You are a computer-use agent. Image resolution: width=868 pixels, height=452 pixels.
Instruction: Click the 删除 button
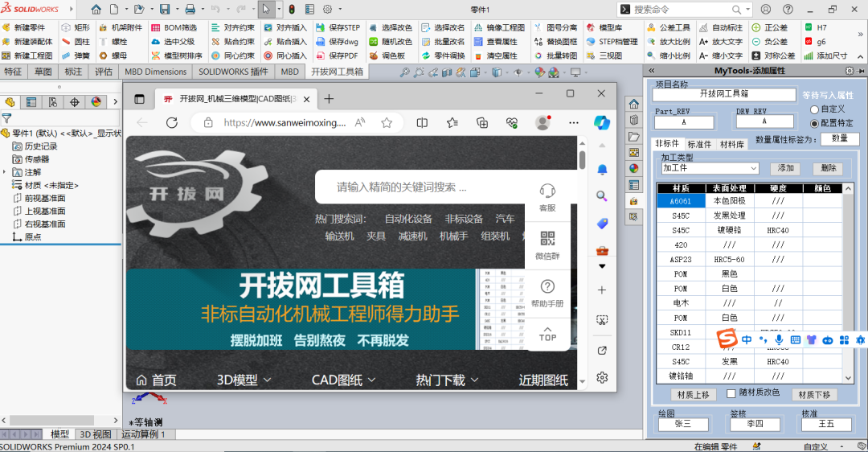click(829, 168)
